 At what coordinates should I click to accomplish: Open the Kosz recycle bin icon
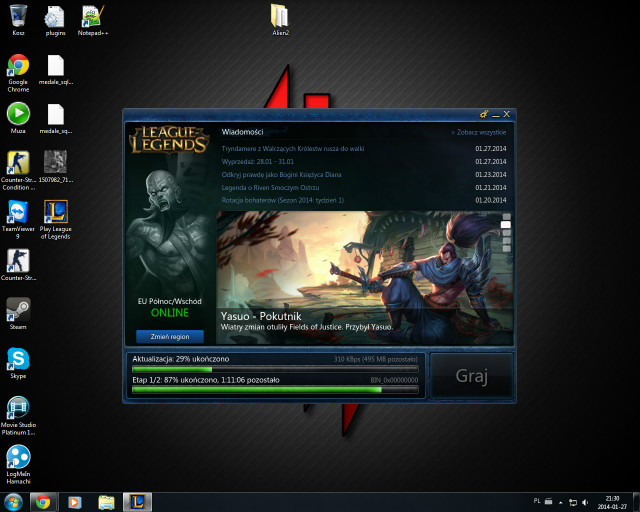coord(18,19)
